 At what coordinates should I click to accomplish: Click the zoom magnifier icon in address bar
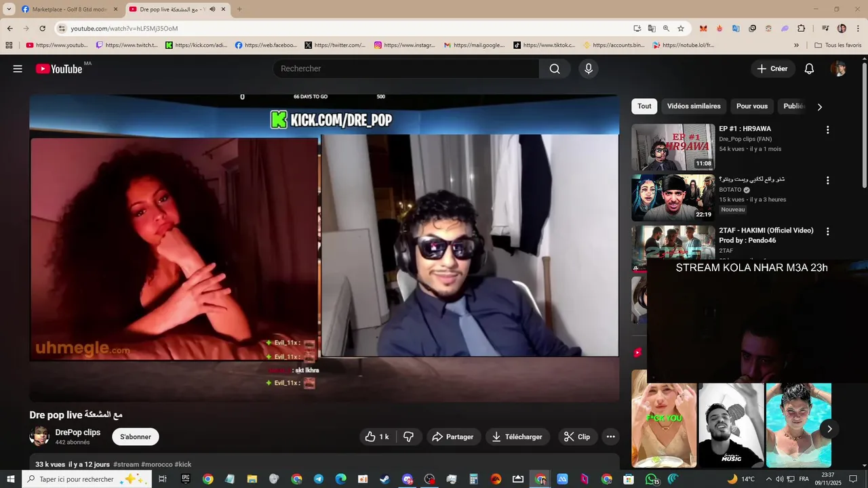(666, 28)
